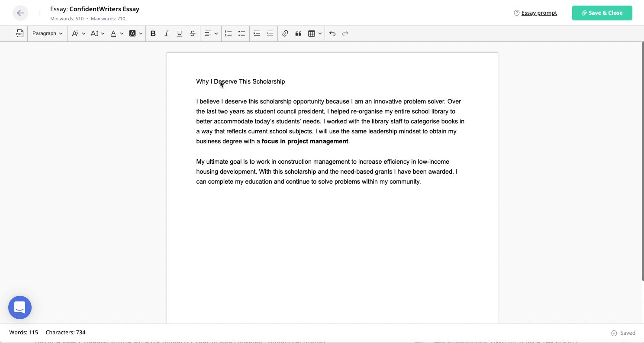Viewport: 644px width, 343px height.
Task: Increase the indent
Action: click(257, 33)
